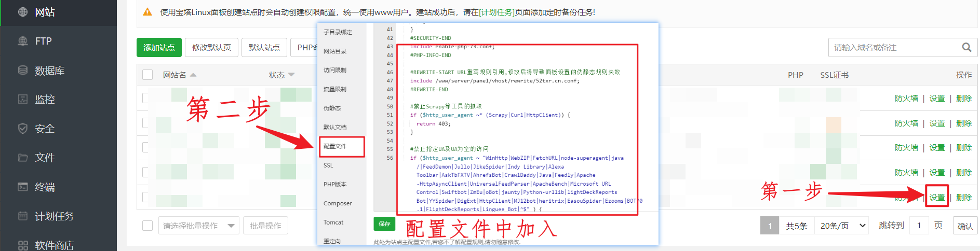Screen dimensions: 980x251
Task: Open the 请选择批量操作 dropdown
Action: (x=198, y=226)
